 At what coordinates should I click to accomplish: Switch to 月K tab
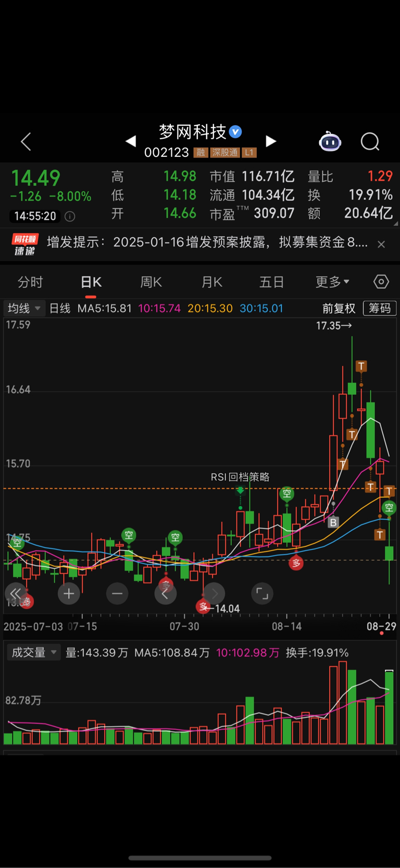(x=211, y=282)
